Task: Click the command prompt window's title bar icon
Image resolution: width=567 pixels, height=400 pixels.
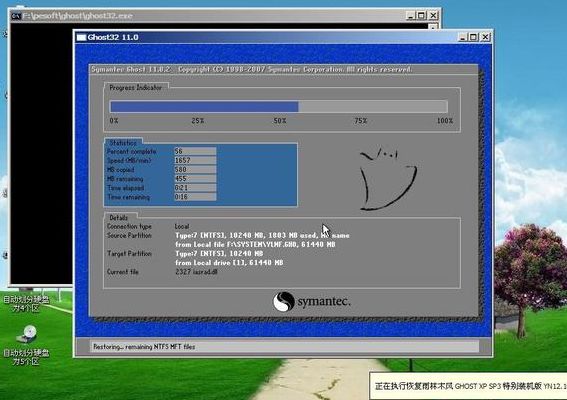Action: [x=16, y=16]
